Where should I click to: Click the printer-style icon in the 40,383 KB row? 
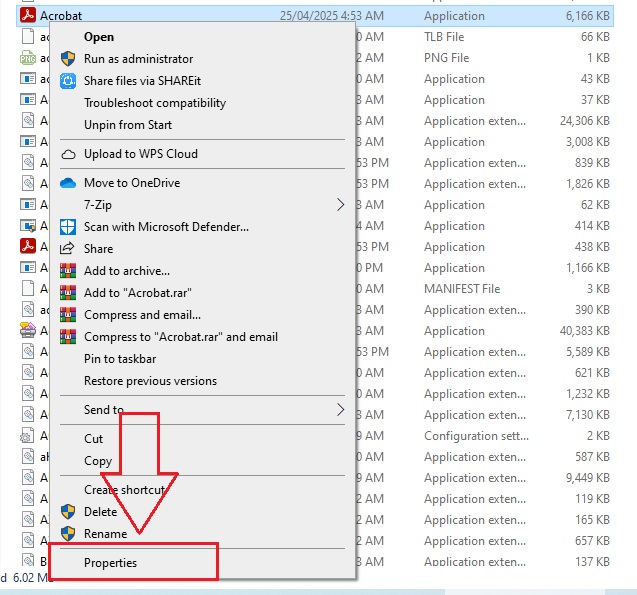28,330
